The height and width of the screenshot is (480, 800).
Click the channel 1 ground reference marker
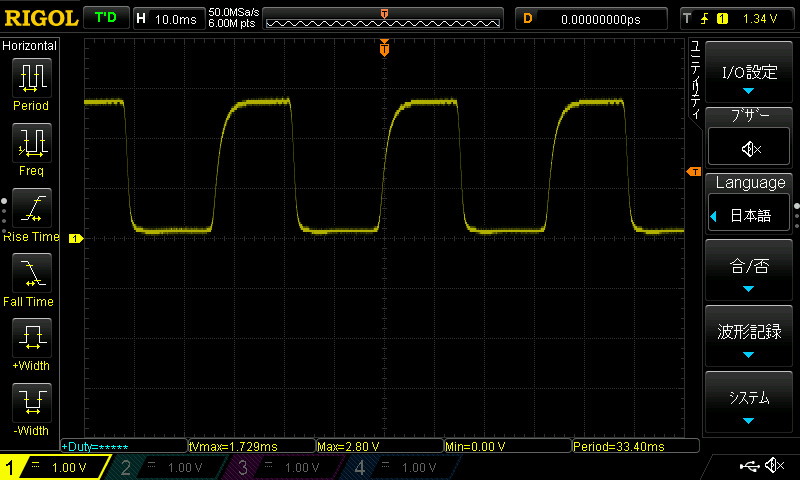tap(76, 238)
